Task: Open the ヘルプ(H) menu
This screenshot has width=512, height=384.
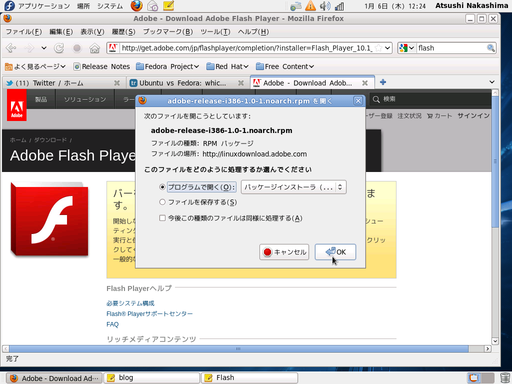Action: pos(253,32)
